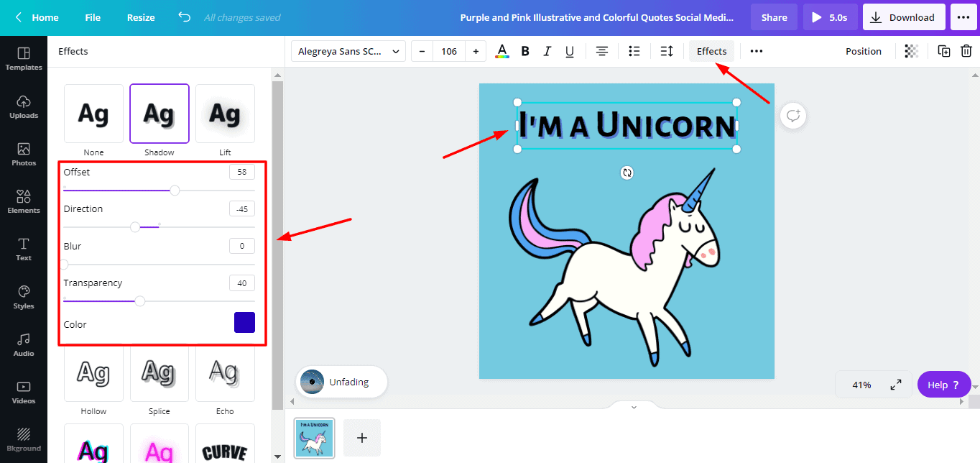980x463 pixels.
Task: Toggle bold formatting in the text toolbar
Action: point(525,51)
